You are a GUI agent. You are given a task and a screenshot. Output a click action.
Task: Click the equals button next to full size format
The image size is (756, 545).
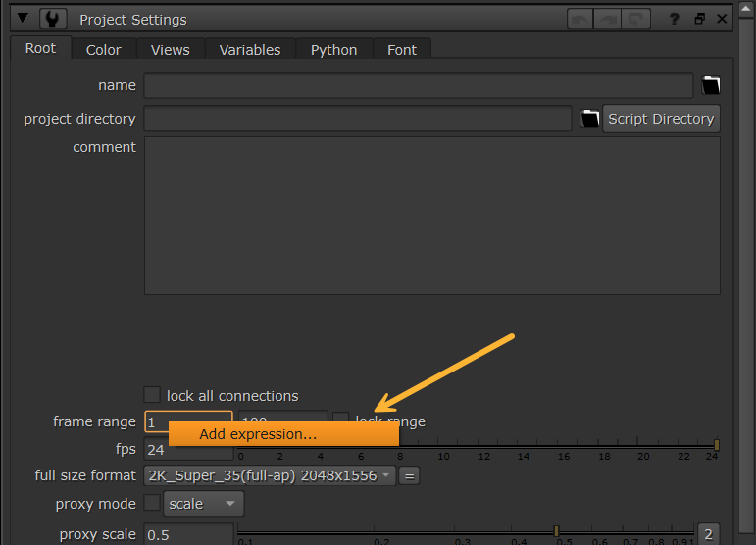409,475
